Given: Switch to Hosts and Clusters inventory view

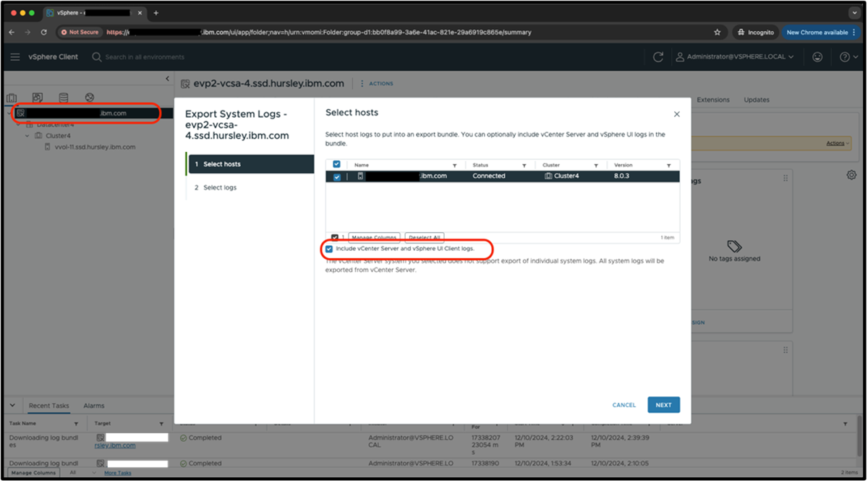Looking at the screenshot, I should click(12, 97).
